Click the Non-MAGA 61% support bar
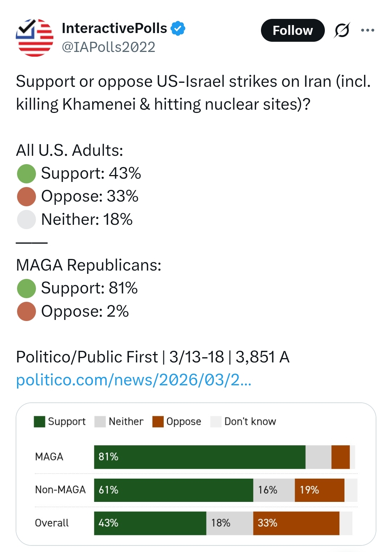 tap(173, 490)
